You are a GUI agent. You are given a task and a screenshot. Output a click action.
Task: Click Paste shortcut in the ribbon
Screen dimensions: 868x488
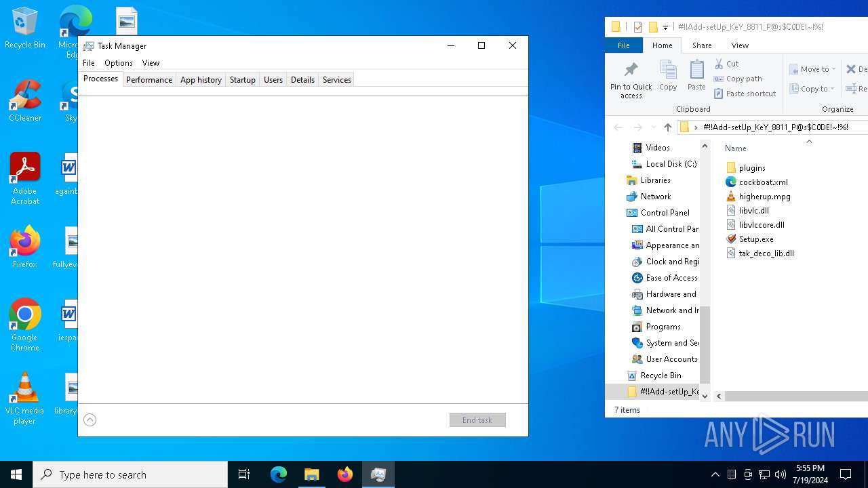745,94
